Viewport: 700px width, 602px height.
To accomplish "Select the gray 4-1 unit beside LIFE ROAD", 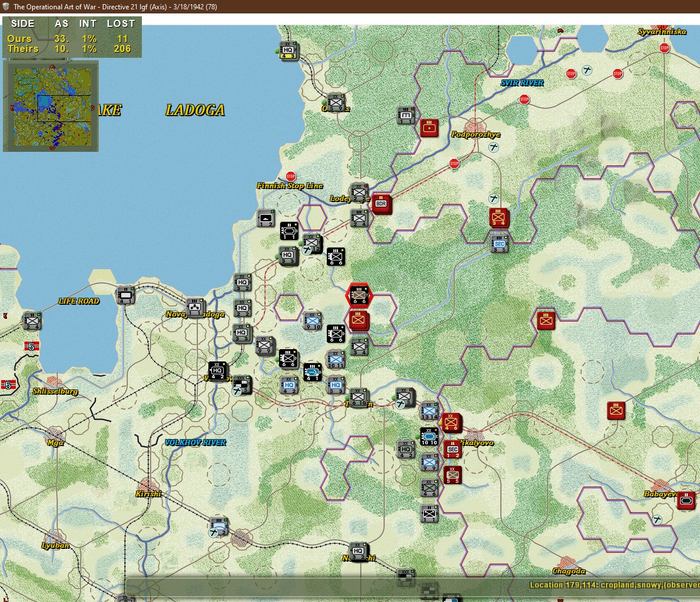I will tap(126, 295).
